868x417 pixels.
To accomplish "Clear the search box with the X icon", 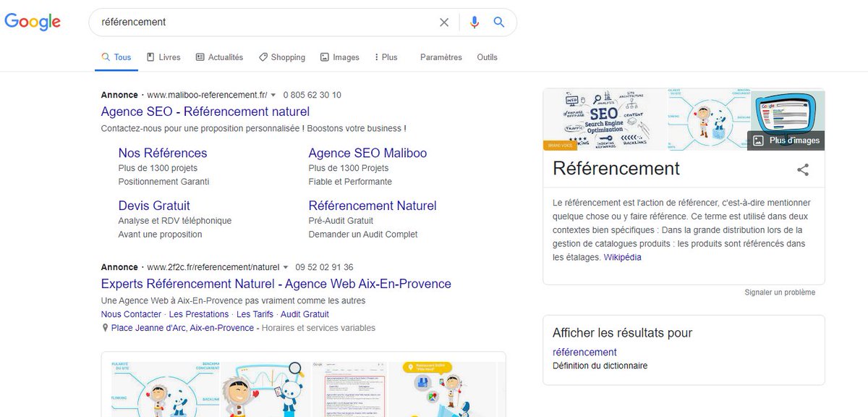I will [444, 22].
